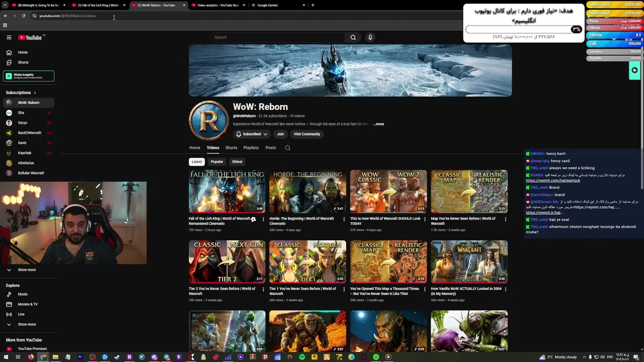The height and width of the screenshot is (362, 644).
Task: Switch to the Playlists tab
Action: 251,148
